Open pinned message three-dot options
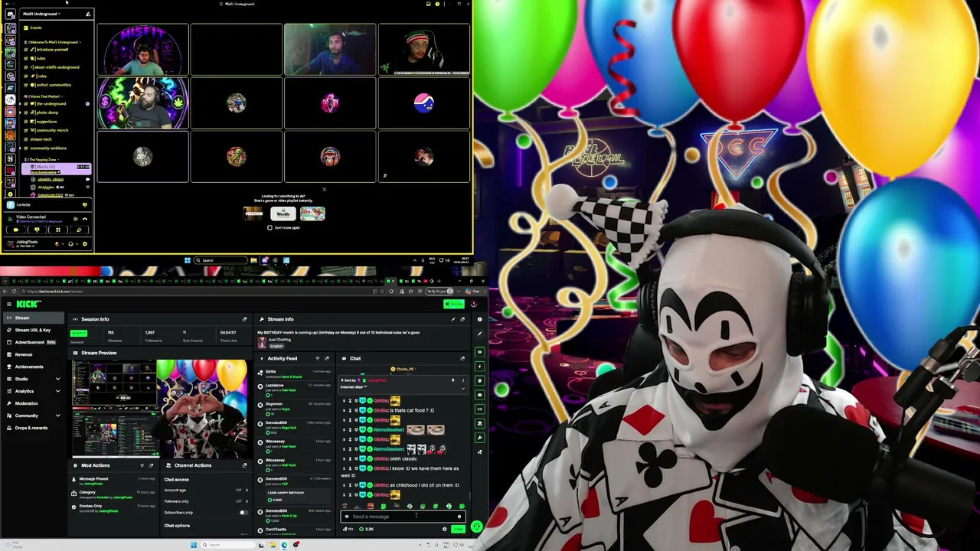 click(x=462, y=380)
